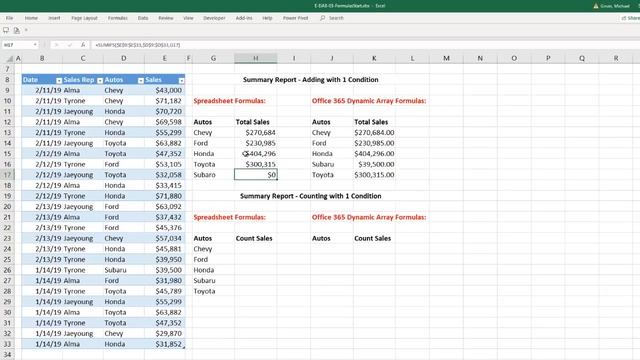Click the first Quick Access toolbar icon
Image resolution: width=640 pixels, height=360 pixels.
click(x=6, y=30)
